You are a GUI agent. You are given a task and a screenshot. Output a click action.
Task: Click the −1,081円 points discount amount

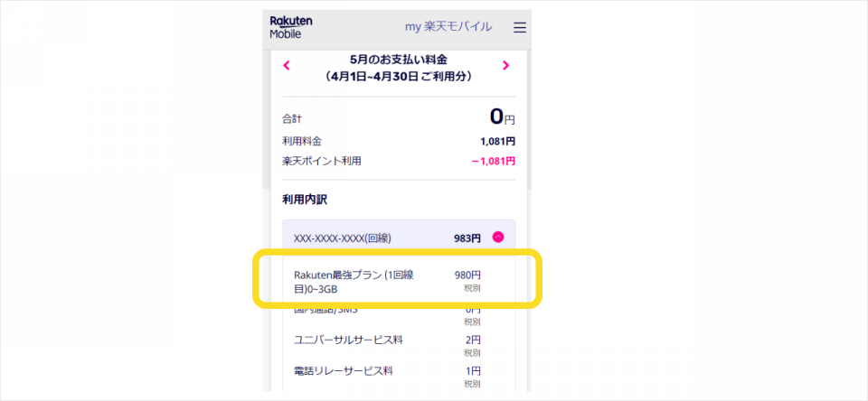[493, 162]
